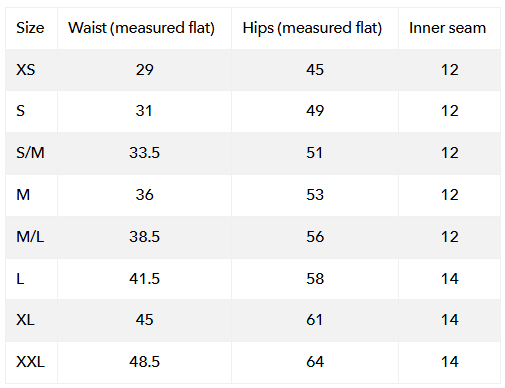The image size is (505, 388).
Task: Select the Inner seam column header
Action: click(447, 28)
